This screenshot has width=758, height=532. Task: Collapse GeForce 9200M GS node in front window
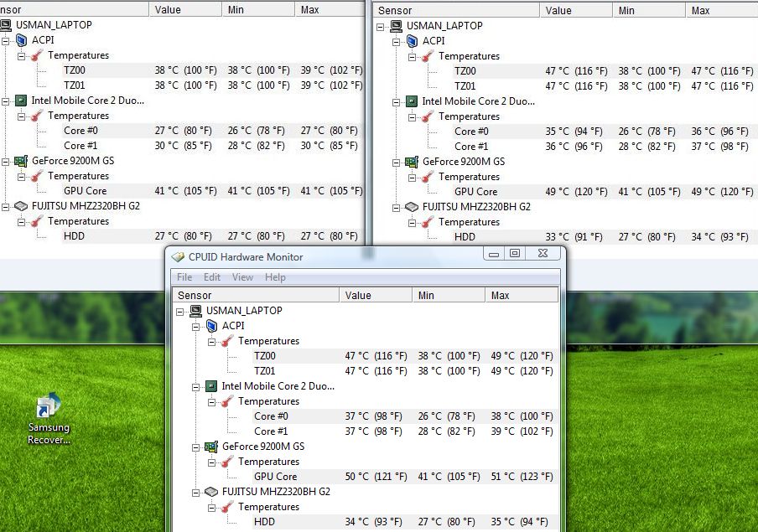tap(195, 447)
